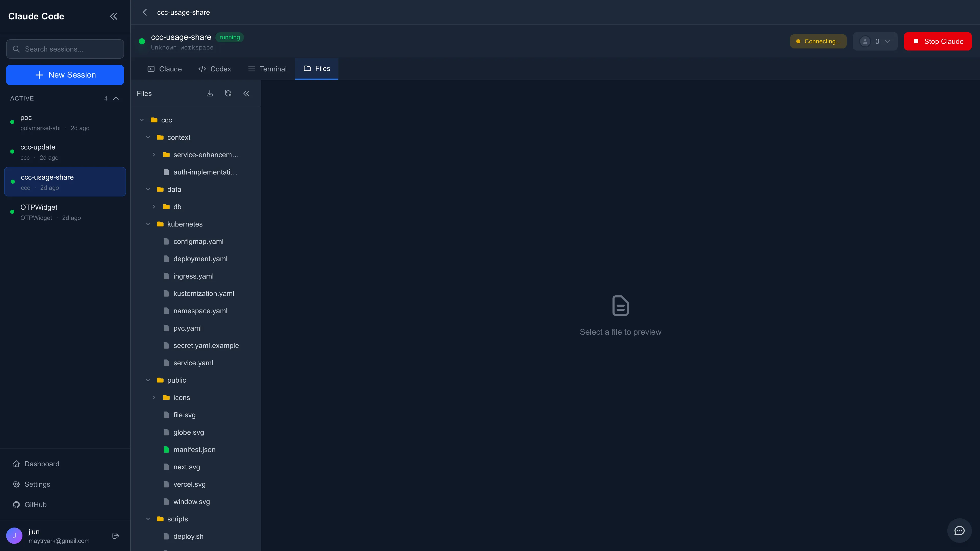Switch to the Codex tab
The width and height of the screenshot is (980, 551).
(215, 69)
